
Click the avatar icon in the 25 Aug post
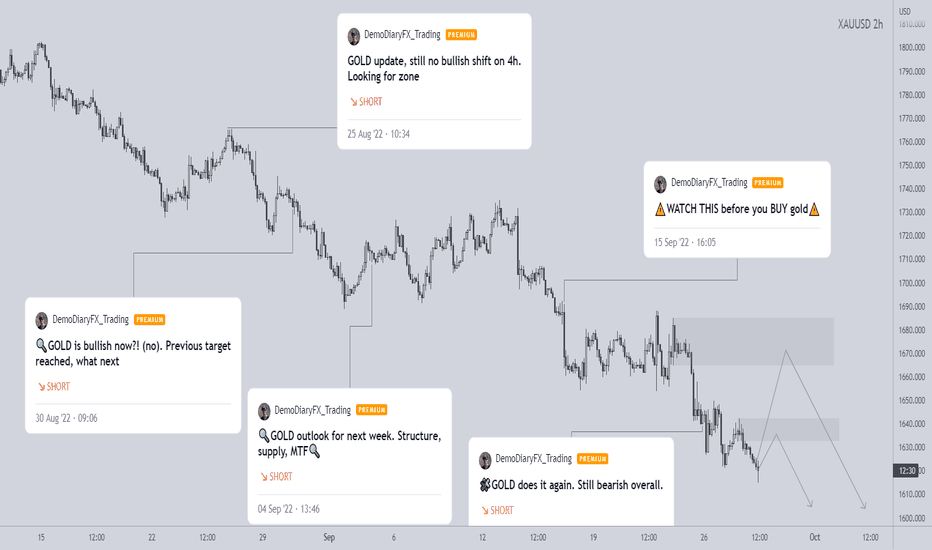point(354,36)
